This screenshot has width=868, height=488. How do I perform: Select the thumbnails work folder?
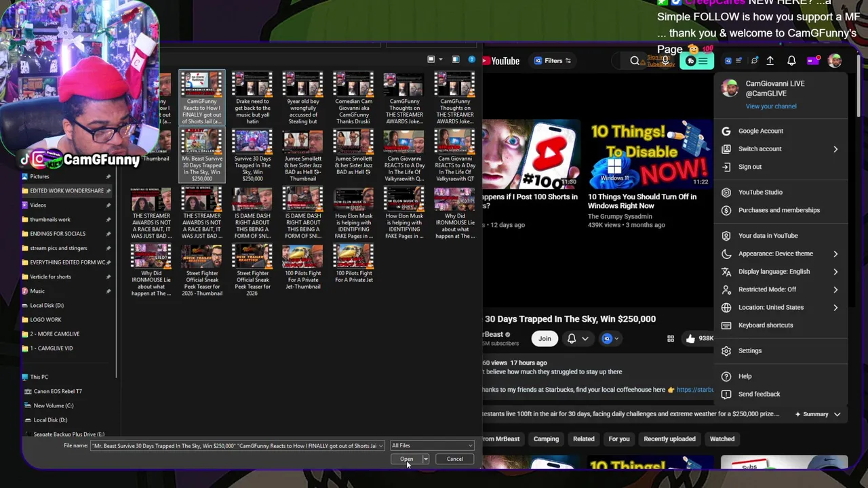pos(50,220)
